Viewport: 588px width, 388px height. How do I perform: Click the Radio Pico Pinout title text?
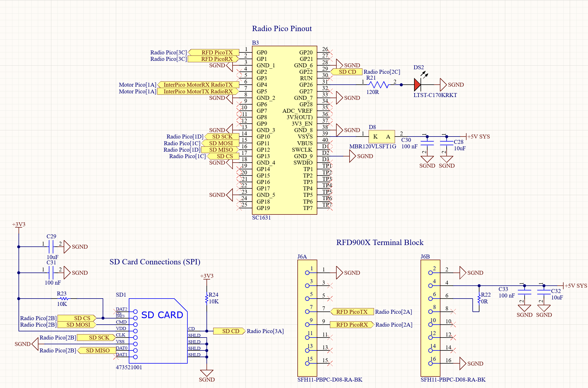(x=282, y=28)
